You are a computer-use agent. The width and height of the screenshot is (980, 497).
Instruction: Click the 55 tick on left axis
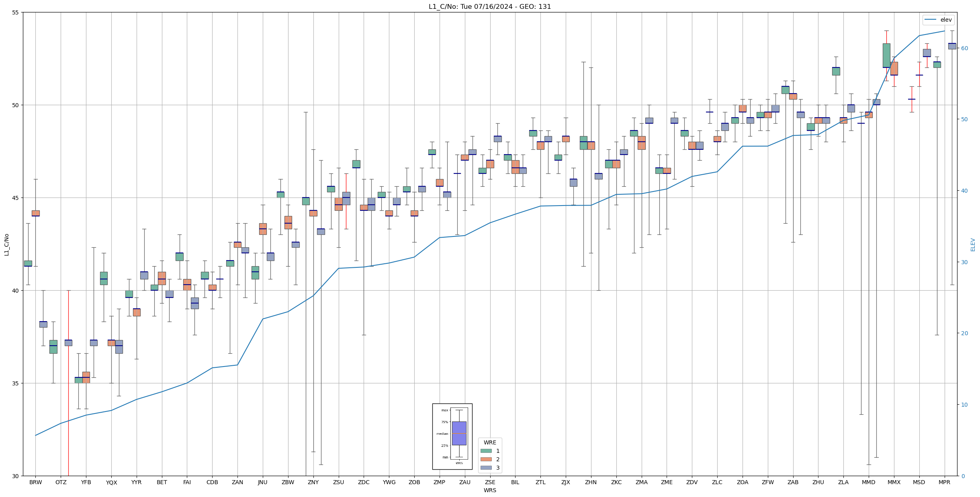[16, 12]
